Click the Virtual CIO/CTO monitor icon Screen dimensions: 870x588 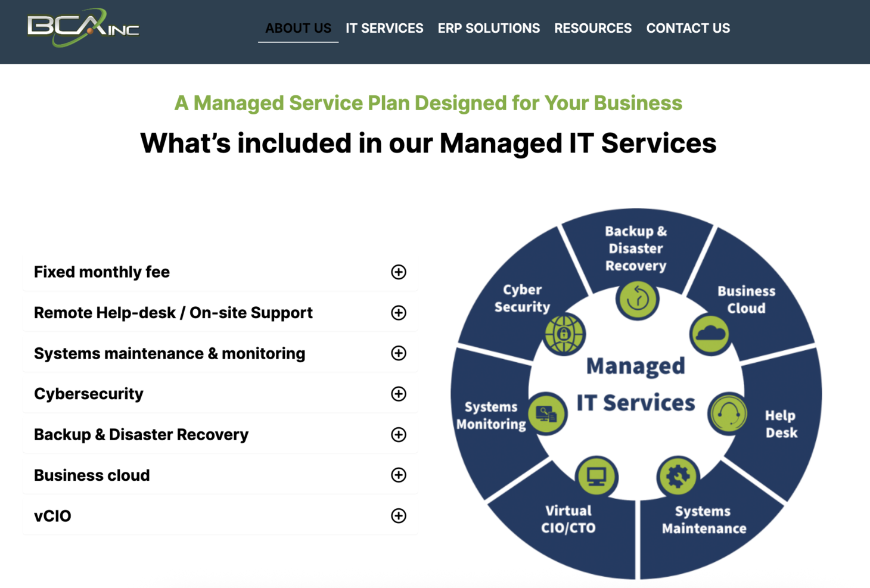point(595,477)
